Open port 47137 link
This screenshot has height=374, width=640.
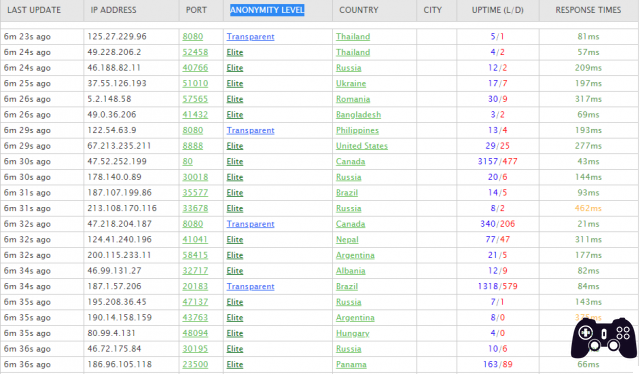click(x=195, y=302)
